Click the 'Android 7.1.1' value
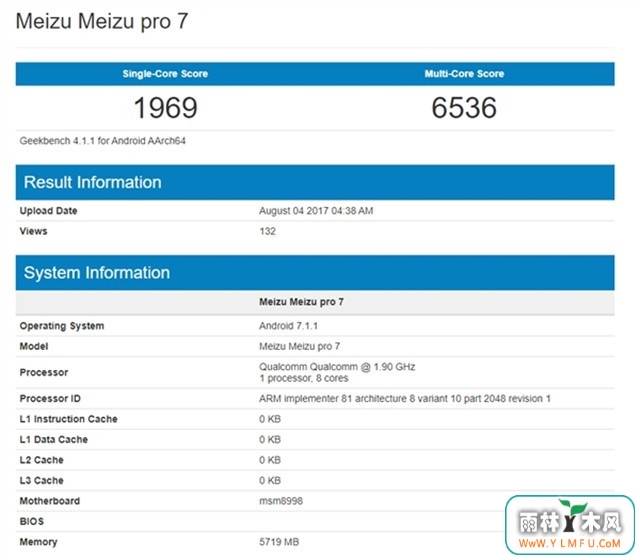Viewport: 640px width, 560px height. (x=288, y=326)
